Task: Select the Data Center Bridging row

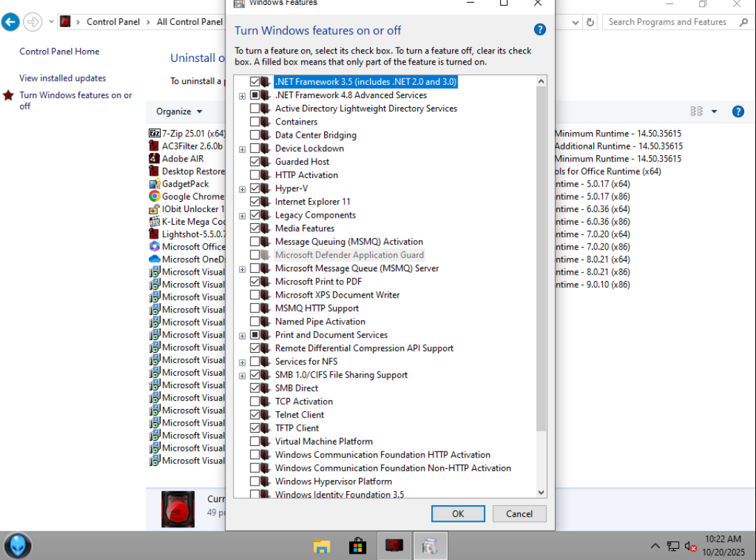Action: point(316,135)
